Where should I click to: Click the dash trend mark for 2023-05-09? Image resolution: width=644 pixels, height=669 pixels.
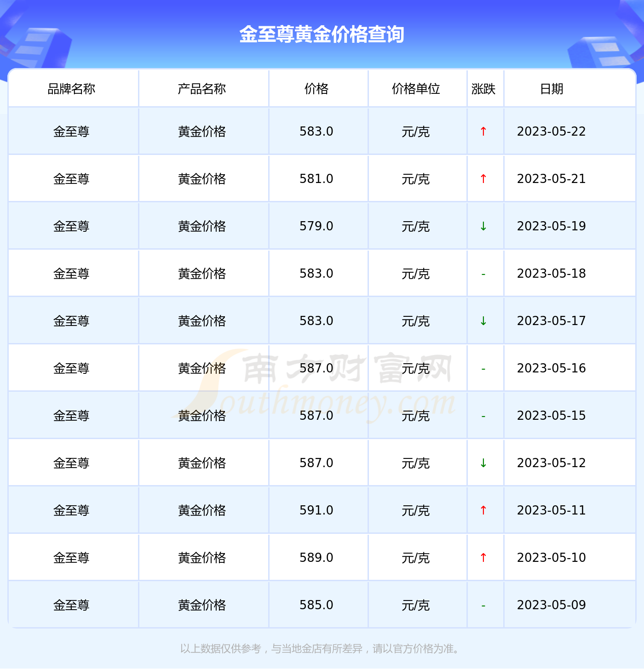(x=483, y=606)
